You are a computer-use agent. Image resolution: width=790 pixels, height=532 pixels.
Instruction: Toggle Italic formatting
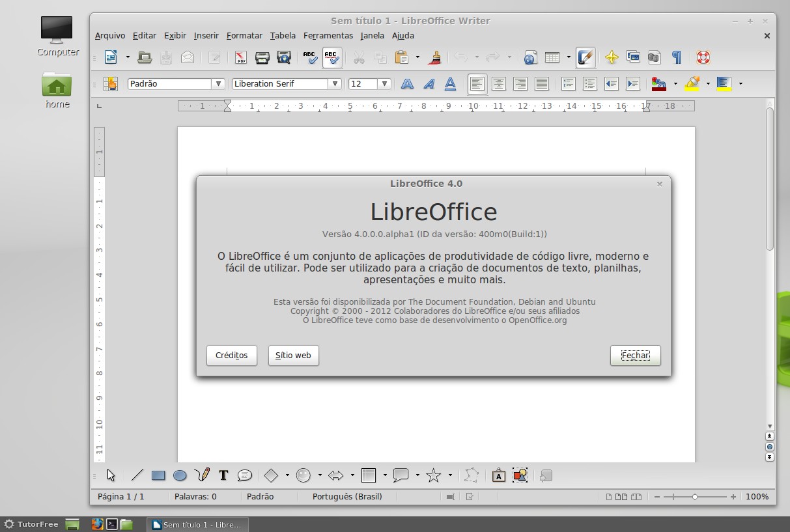(429, 83)
